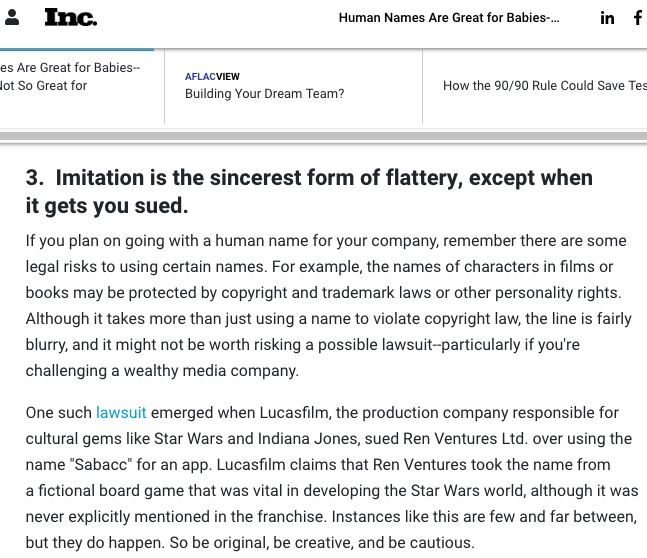
Task: Click paragraph starting 'If you plan on going'
Action: click(326, 306)
